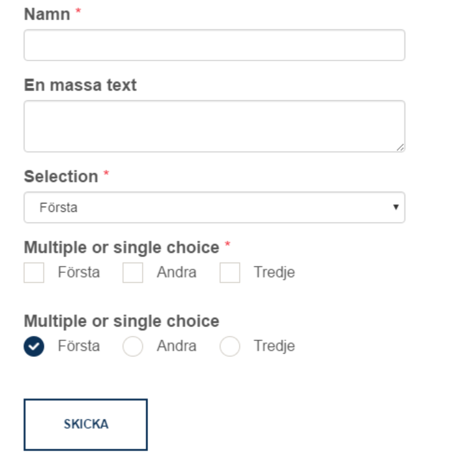Check the Andra checkbox

[133, 273]
